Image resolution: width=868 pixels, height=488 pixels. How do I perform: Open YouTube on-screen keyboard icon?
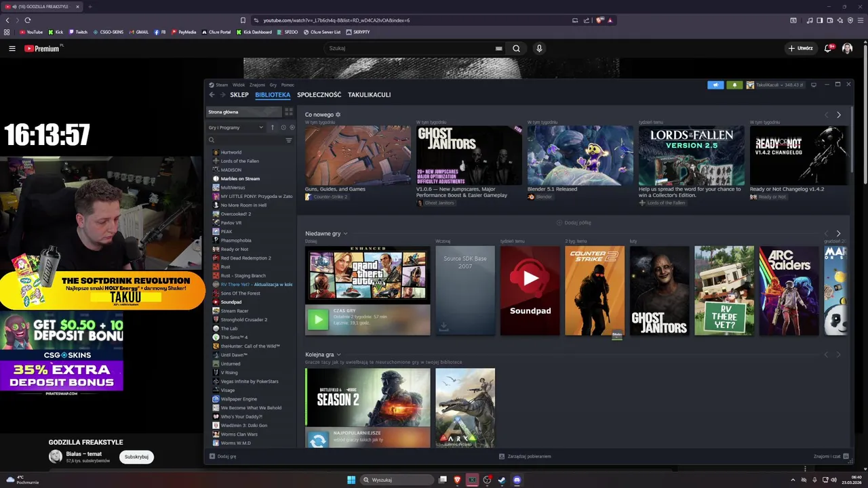tap(499, 48)
